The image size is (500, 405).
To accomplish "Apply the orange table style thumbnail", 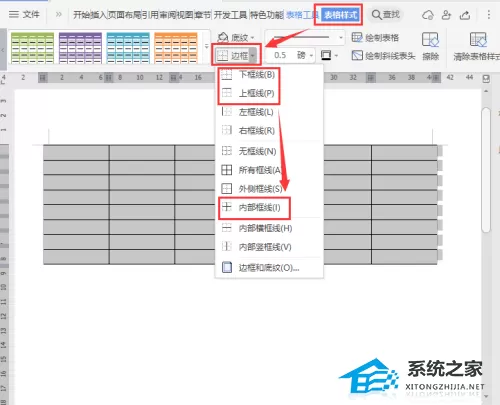I will (x=176, y=48).
